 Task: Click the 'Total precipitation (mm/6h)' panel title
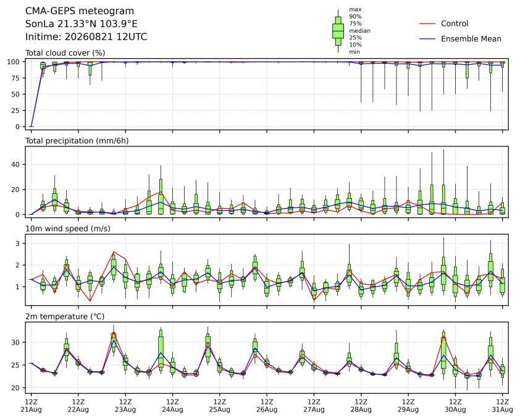pyautogui.click(x=77, y=141)
